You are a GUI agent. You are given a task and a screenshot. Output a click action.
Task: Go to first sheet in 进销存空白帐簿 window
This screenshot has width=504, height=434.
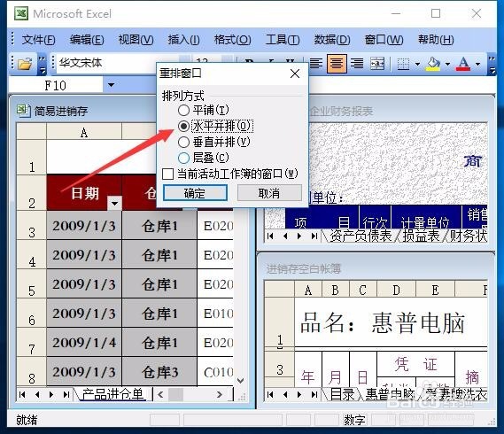[x=270, y=394]
